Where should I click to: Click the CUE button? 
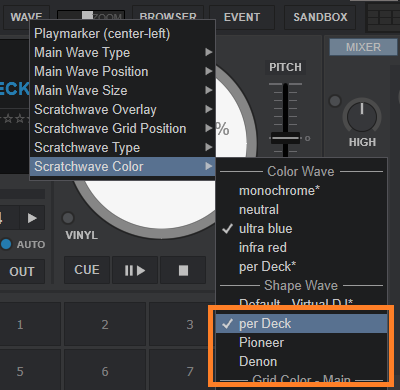(x=87, y=270)
